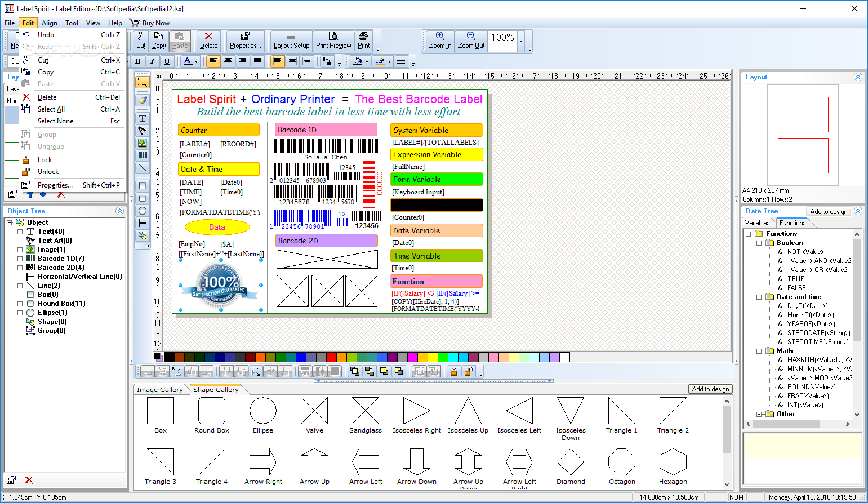
Task: Select the Box drawing tool
Action: [x=143, y=186]
